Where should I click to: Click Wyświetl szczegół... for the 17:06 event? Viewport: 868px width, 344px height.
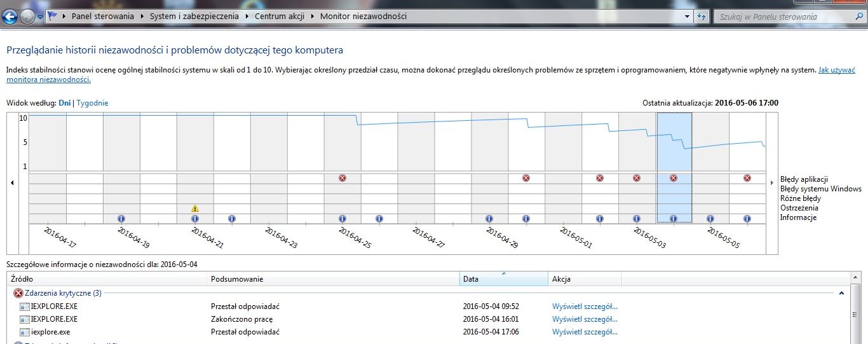pos(585,332)
